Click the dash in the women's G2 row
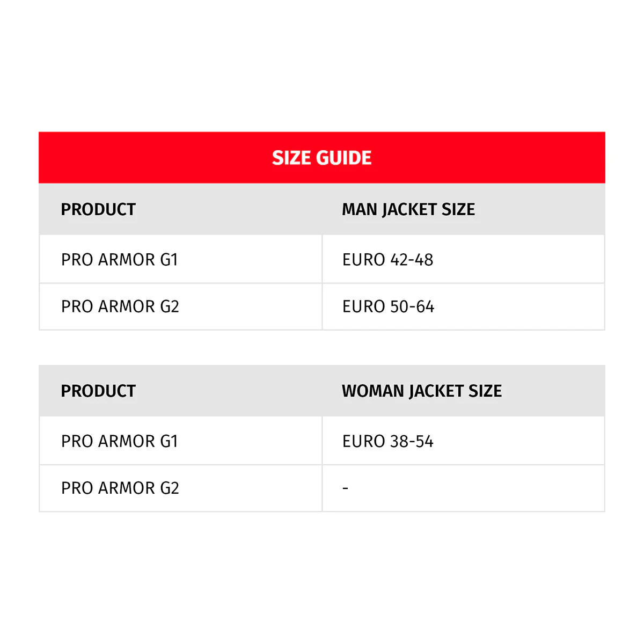 click(346, 488)
